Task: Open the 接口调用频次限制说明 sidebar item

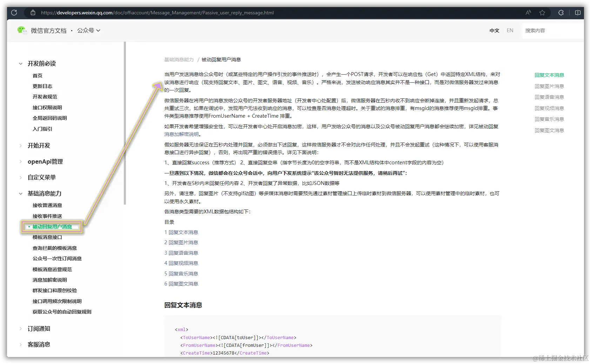Action: [57, 301]
